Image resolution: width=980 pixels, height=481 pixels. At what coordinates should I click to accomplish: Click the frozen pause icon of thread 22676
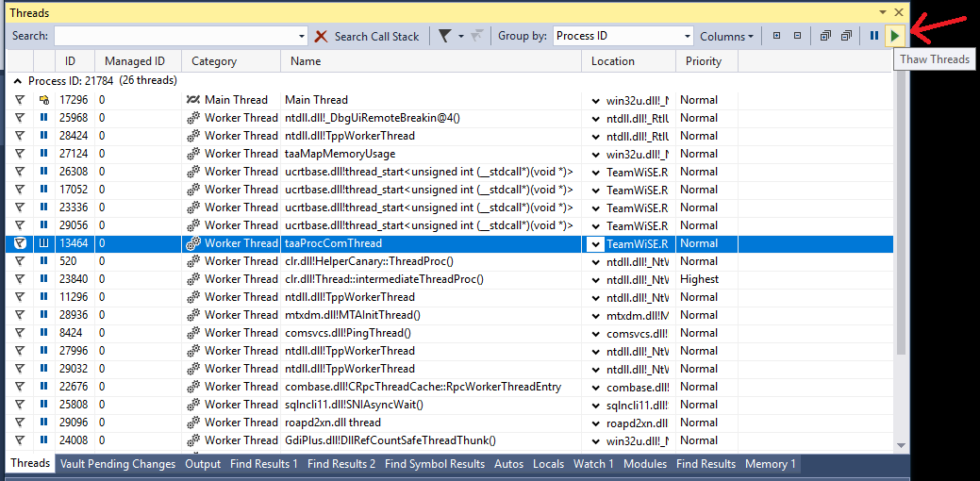(43, 387)
